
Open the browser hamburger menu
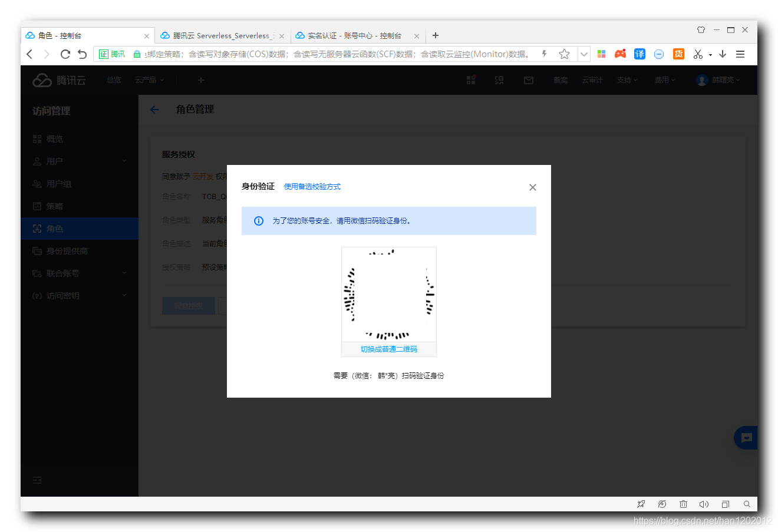[x=740, y=54]
